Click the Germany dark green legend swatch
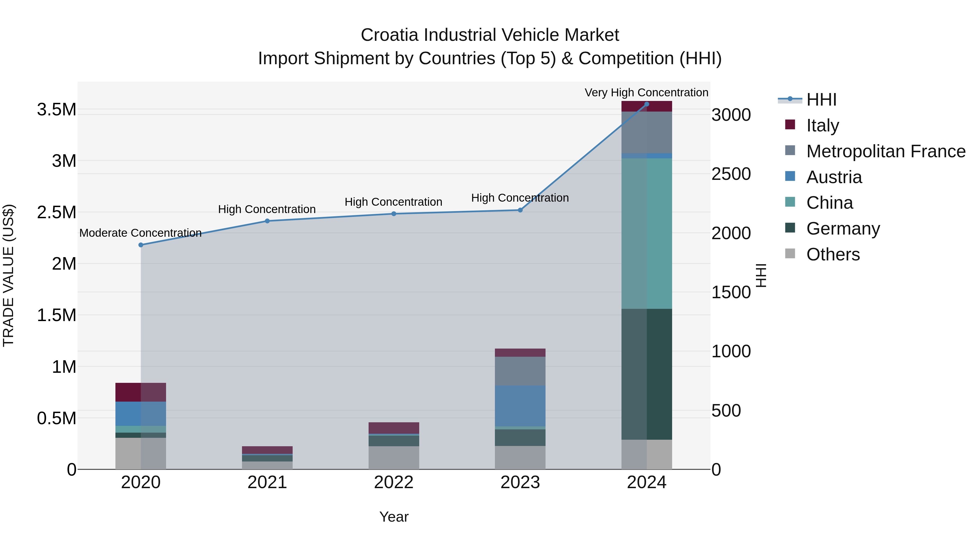This screenshot has width=980, height=551. 790,227
